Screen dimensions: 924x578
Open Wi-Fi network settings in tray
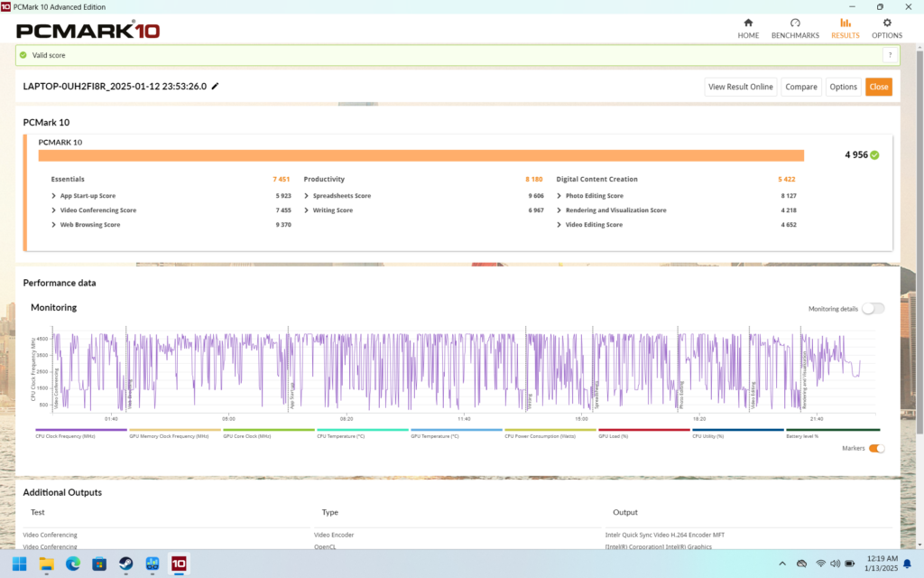(x=820, y=564)
